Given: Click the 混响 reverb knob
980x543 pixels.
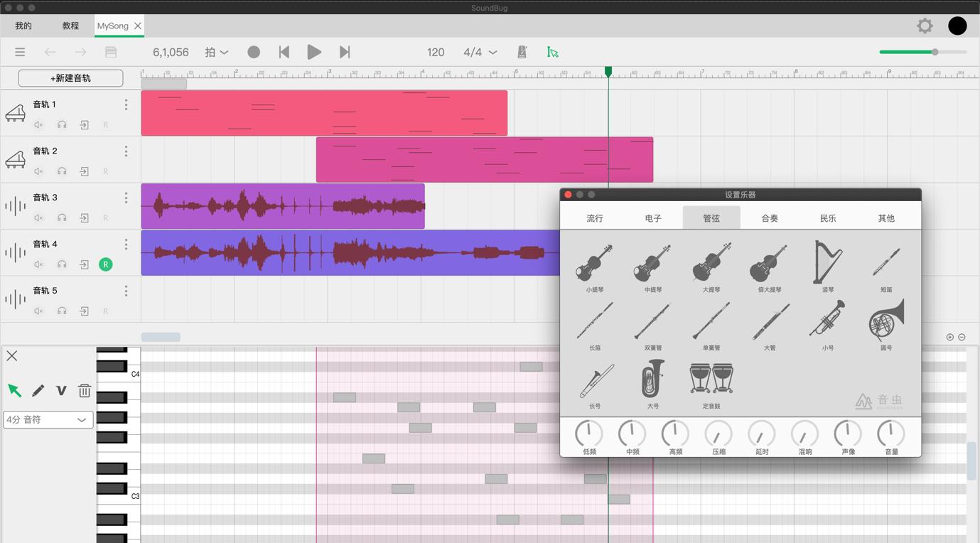Looking at the screenshot, I should click(804, 433).
